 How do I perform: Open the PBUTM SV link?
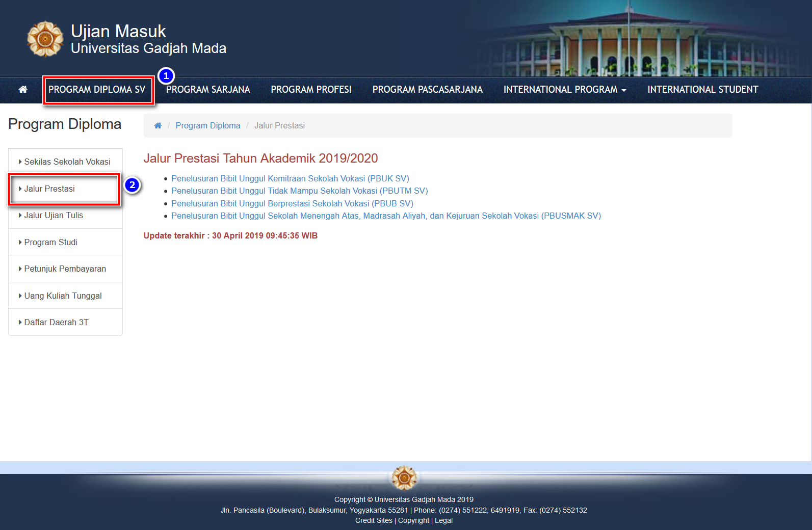pyautogui.click(x=300, y=191)
